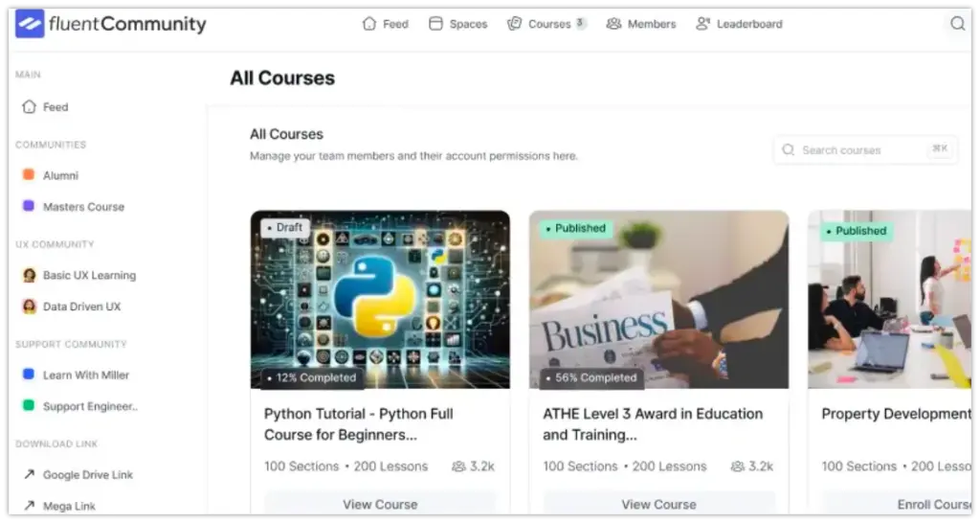The width and height of the screenshot is (980, 523).
Task: Click the Draft badge on Python course
Action: coord(285,227)
